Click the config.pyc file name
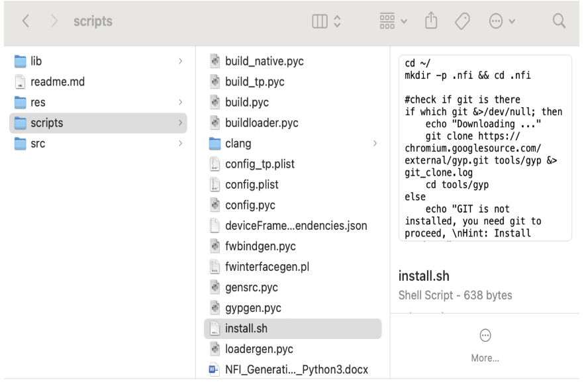The image size is (584, 392). point(250,205)
